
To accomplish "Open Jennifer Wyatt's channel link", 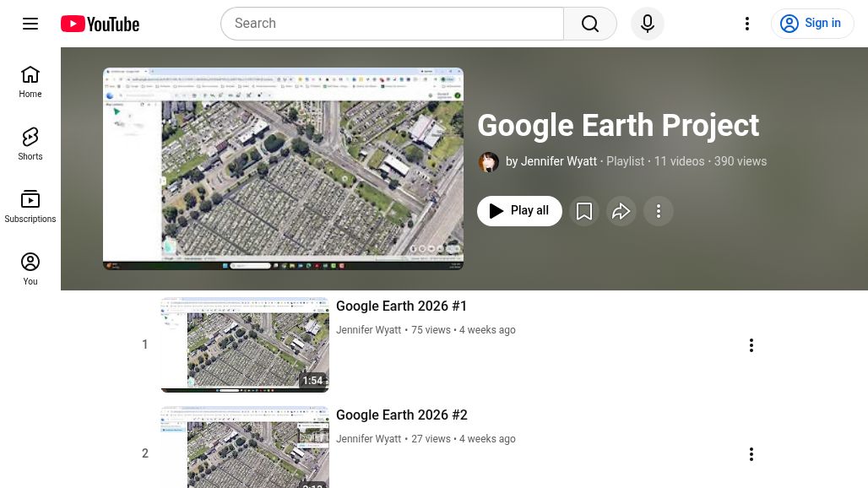I will click(x=558, y=161).
